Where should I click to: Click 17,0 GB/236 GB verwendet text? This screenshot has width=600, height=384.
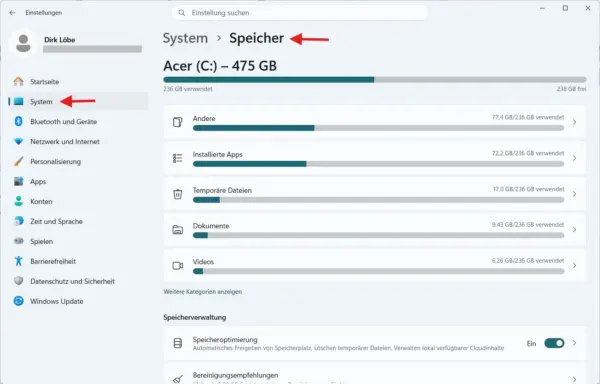[x=528, y=189]
